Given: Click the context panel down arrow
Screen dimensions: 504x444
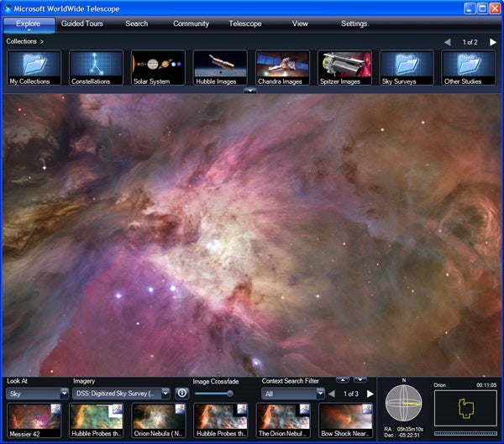Looking at the screenshot, I should [360, 380].
